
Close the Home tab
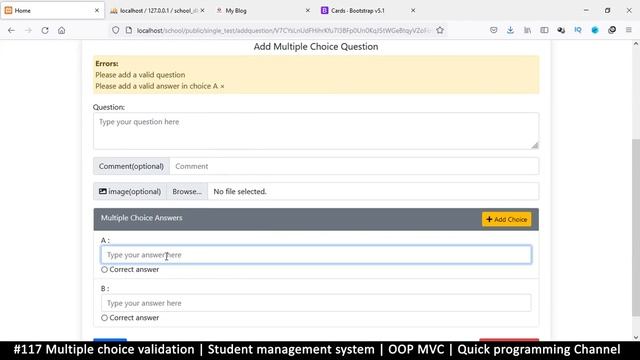pos(97,11)
